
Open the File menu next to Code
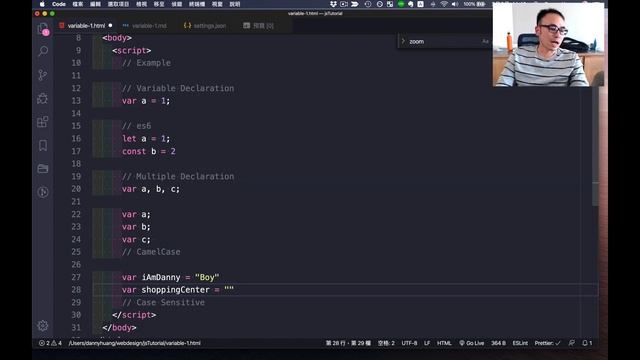tap(78, 4)
